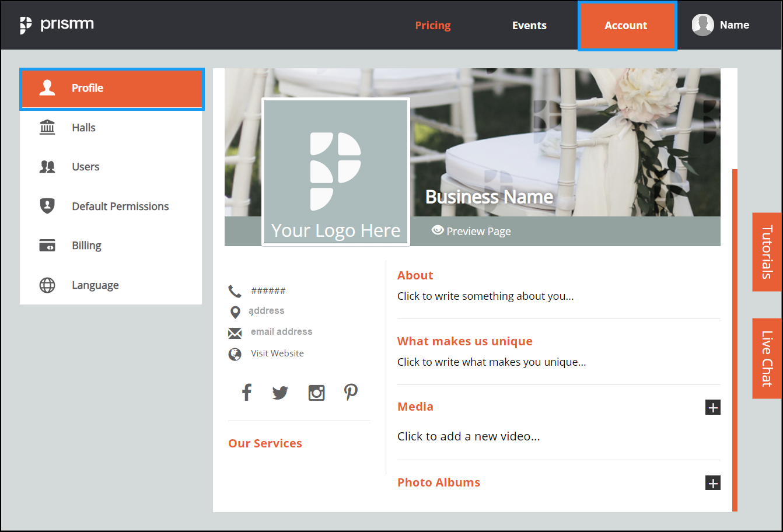The height and width of the screenshot is (532, 783).
Task: Click the About heading
Action: coord(415,275)
